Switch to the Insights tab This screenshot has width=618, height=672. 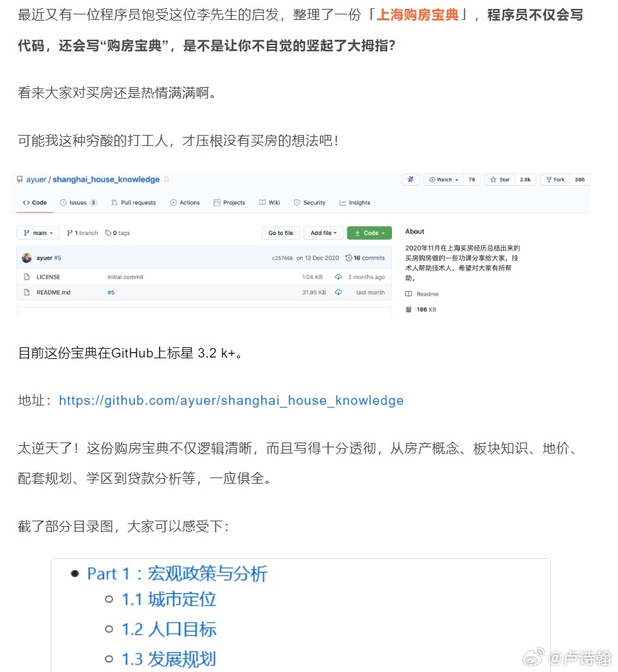354,203
